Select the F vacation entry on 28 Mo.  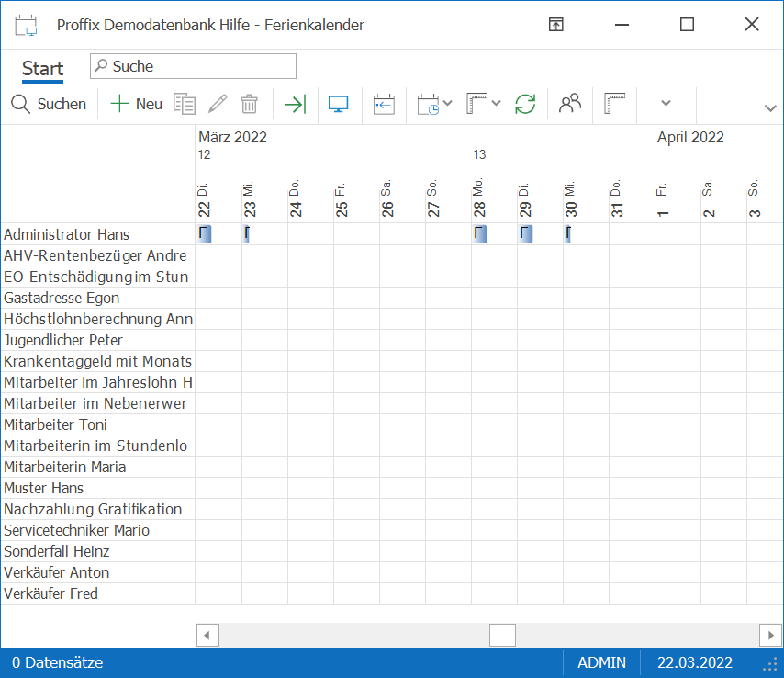[x=479, y=233]
